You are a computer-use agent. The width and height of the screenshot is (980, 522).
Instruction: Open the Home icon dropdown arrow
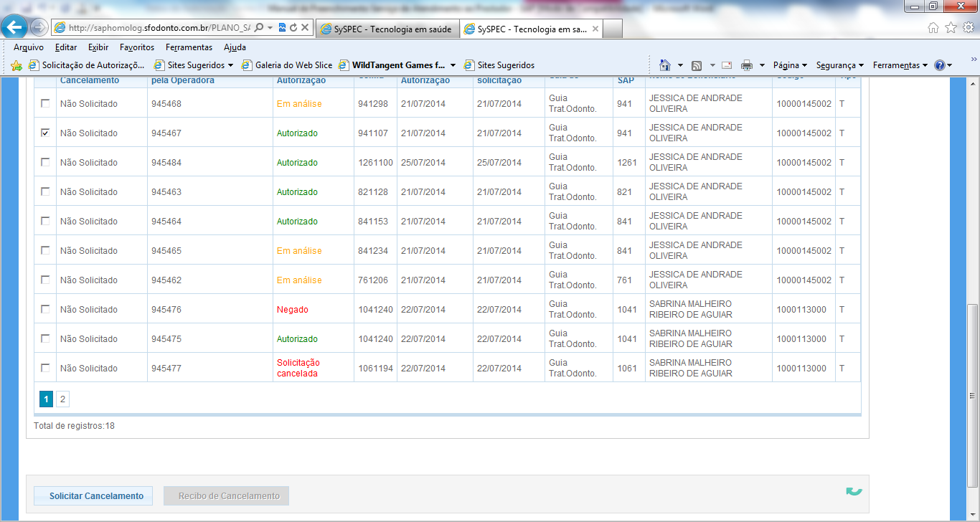click(x=680, y=65)
